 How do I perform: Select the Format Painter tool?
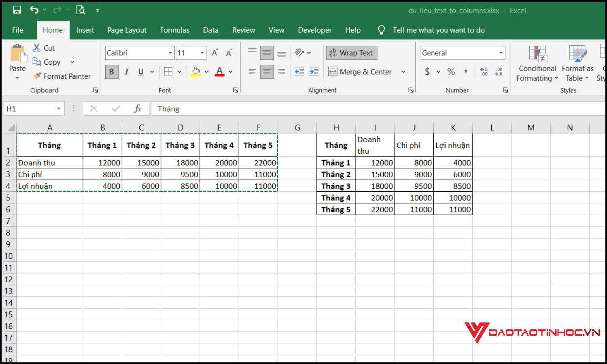pos(62,76)
